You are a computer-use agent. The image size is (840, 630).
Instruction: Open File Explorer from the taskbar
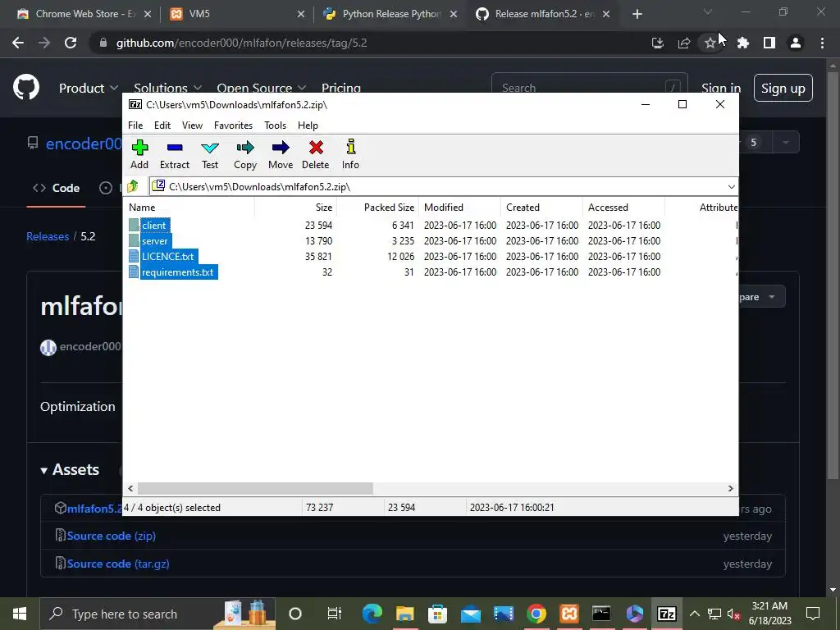point(405,614)
